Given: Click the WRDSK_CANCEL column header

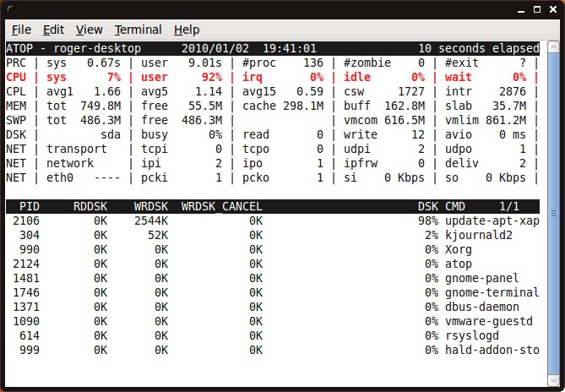Looking at the screenshot, I should [221, 206].
